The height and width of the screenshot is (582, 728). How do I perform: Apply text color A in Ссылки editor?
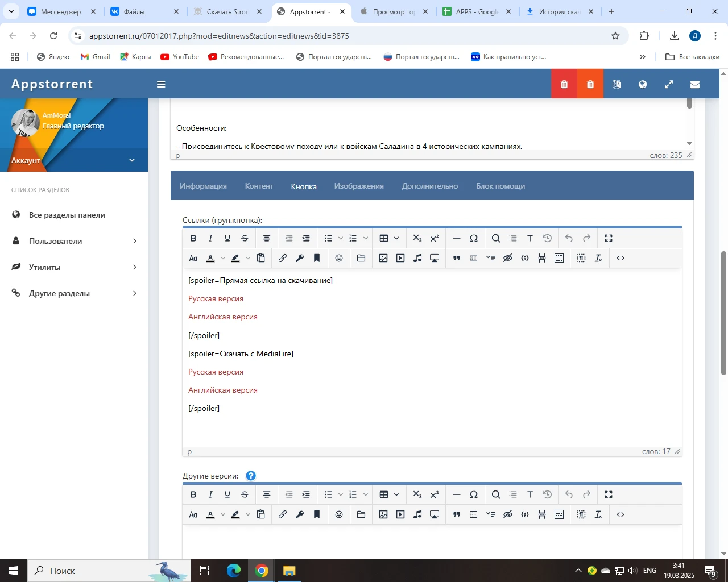click(210, 258)
